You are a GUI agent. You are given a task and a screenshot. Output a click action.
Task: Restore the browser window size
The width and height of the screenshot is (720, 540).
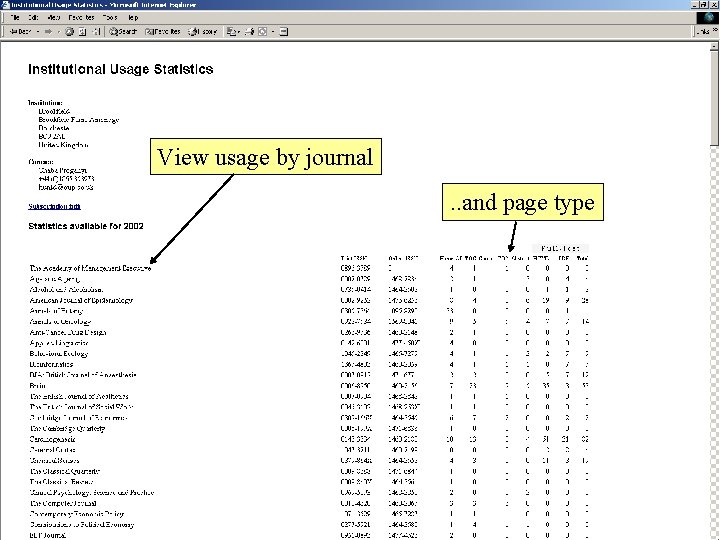click(706, 5)
